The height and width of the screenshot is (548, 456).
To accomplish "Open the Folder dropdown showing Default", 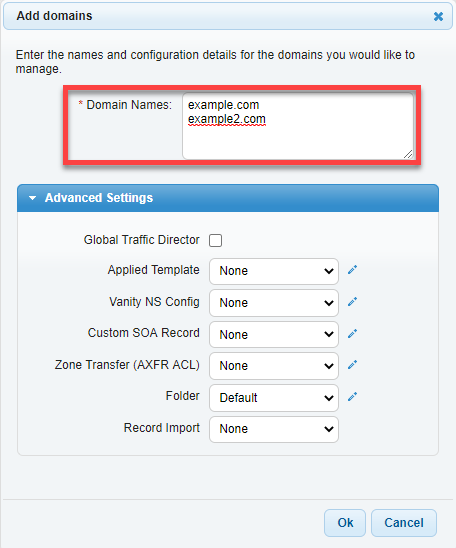I will (x=274, y=398).
